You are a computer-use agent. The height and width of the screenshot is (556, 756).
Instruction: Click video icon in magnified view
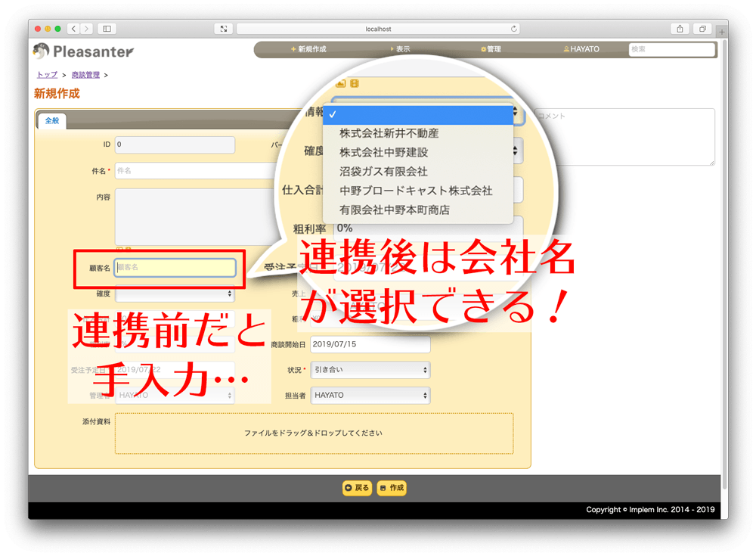355,83
